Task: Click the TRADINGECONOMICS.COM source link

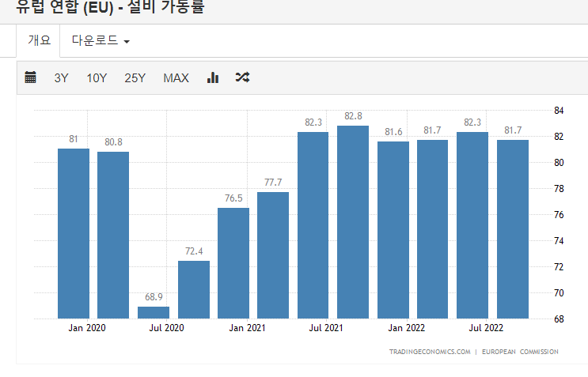Action: (430, 352)
